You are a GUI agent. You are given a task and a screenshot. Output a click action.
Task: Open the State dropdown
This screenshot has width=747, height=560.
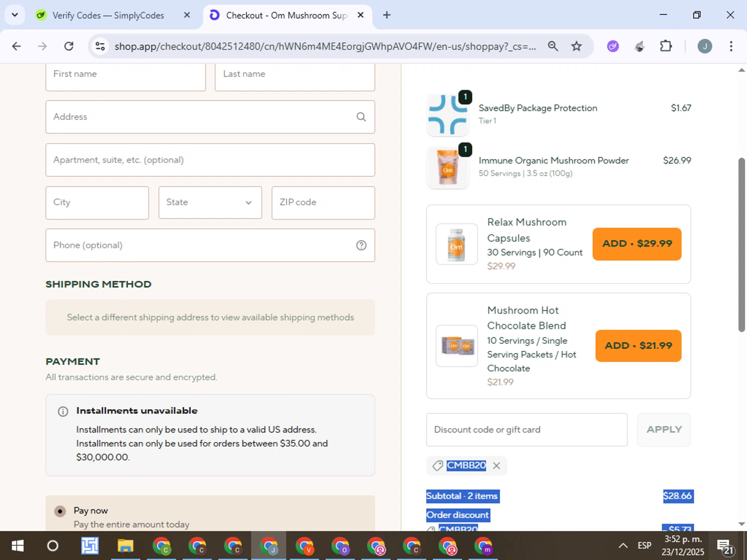coord(210,203)
